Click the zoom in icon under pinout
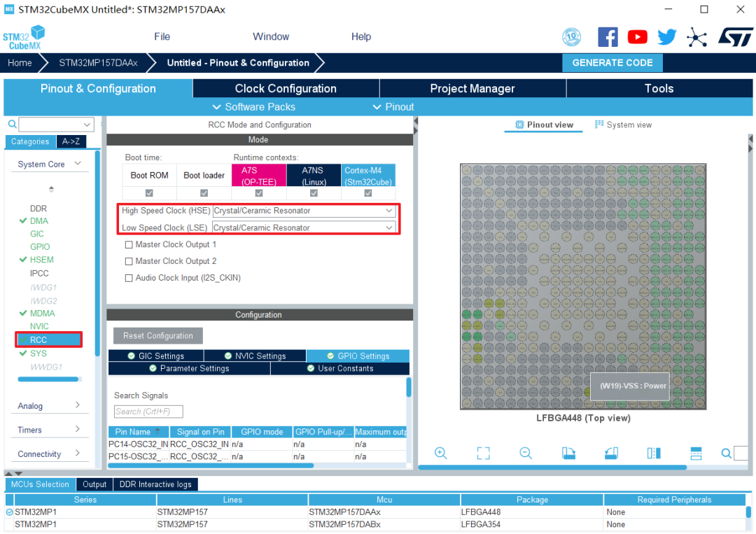The width and height of the screenshot is (756, 534). pyautogui.click(x=440, y=453)
